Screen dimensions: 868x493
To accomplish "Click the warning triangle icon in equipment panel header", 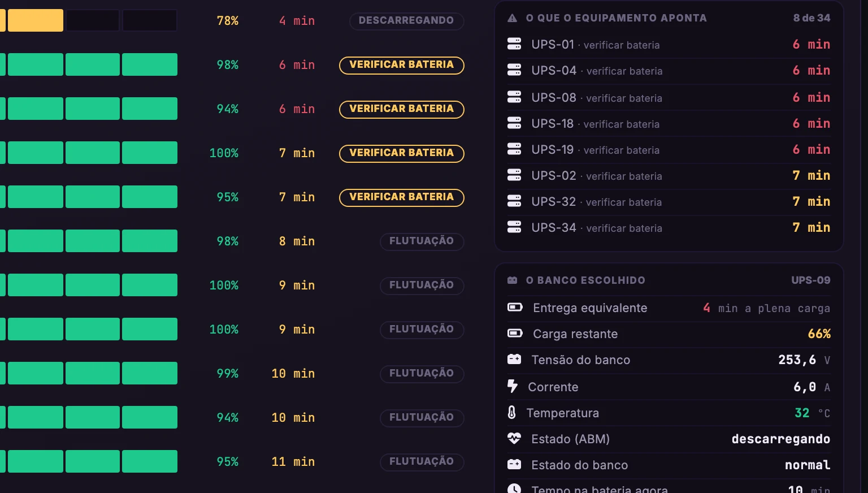I will (512, 18).
